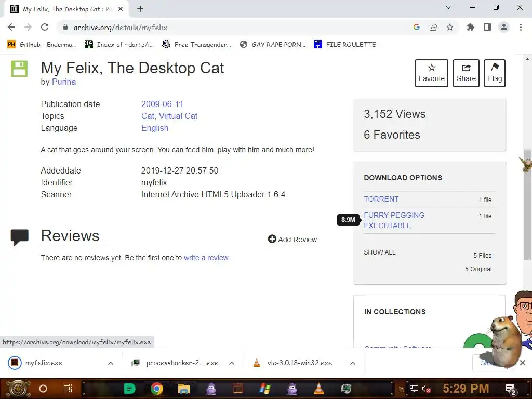Click the write a review link
This screenshot has height=399, width=532.
tap(206, 258)
